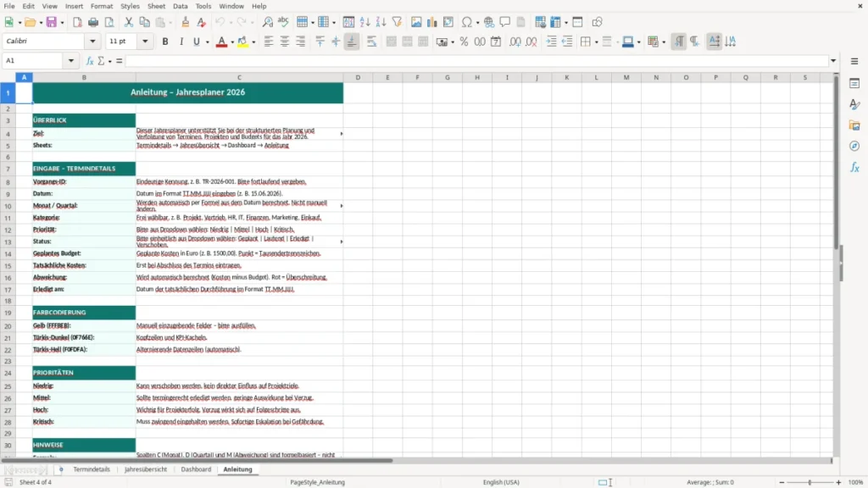Select the column C header
Image resolution: width=868 pixels, height=488 pixels.
[x=239, y=77]
